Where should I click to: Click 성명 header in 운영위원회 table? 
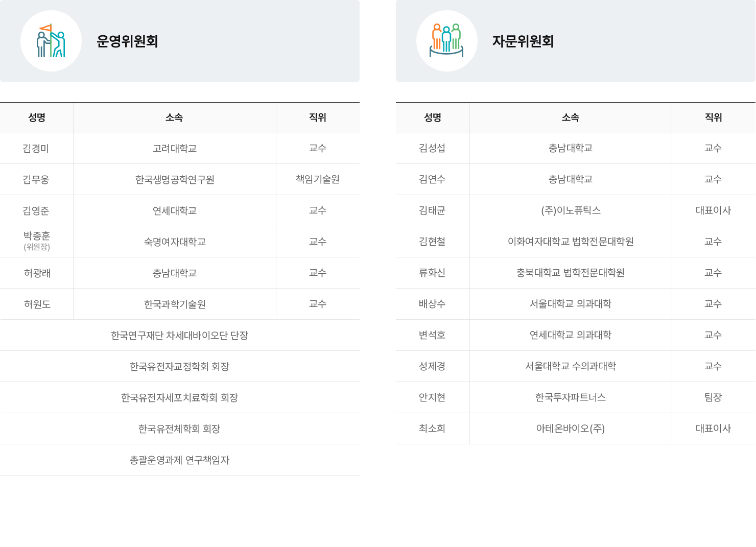[x=37, y=117]
